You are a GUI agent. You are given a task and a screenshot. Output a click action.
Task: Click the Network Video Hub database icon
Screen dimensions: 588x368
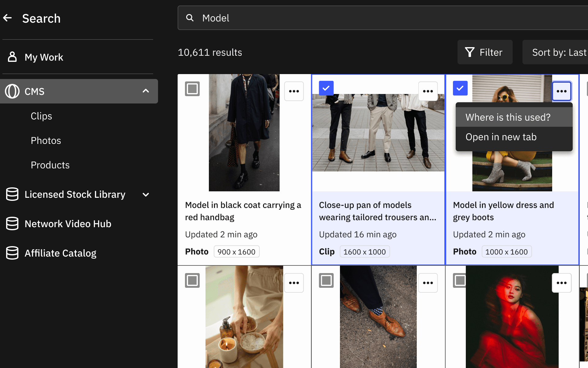tap(12, 224)
